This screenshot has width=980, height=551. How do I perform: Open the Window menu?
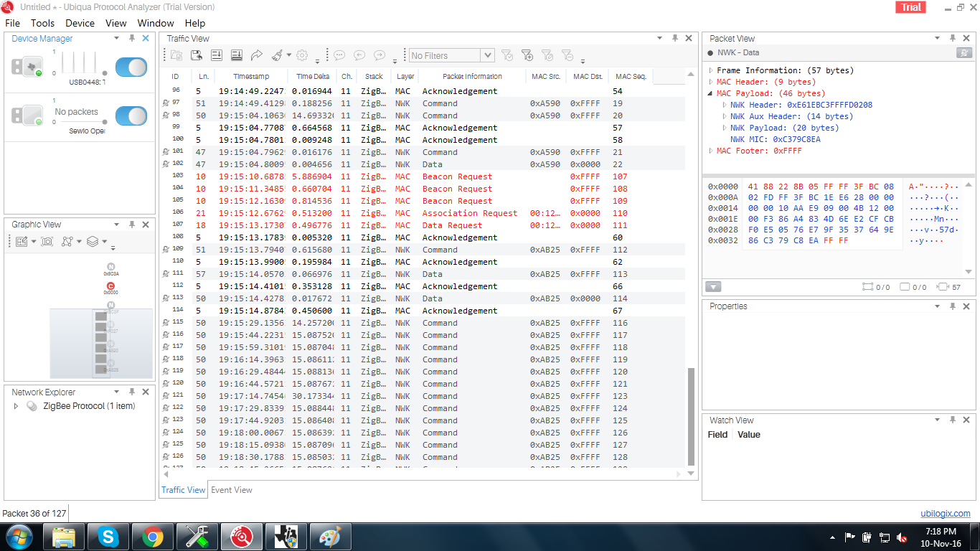[156, 23]
